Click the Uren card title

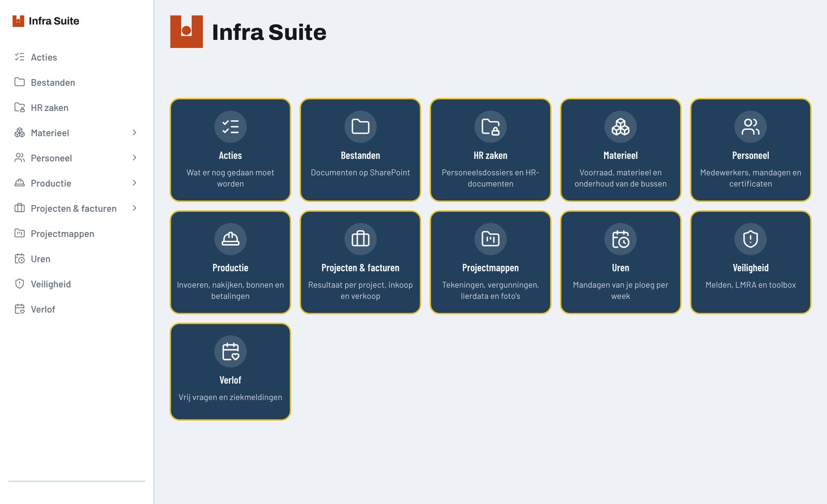621,268
